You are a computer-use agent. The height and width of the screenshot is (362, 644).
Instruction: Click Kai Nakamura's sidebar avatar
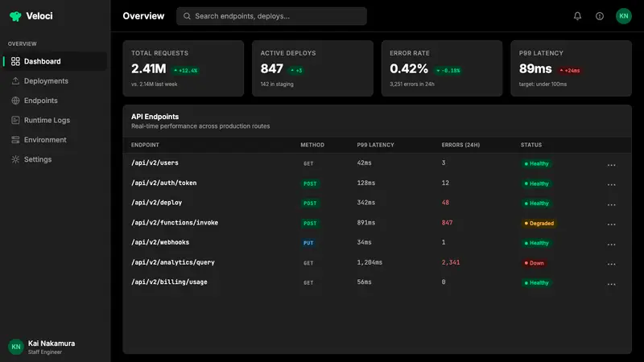click(x=16, y=347)
